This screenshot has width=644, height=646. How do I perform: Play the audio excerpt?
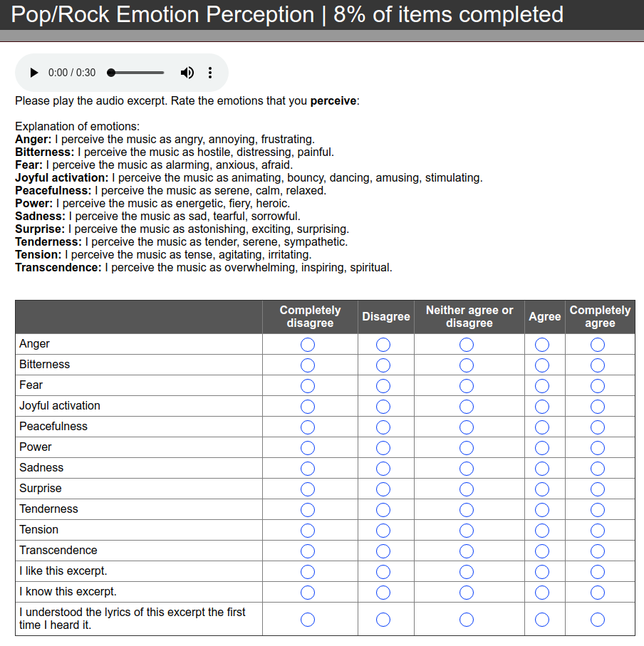pyautogui.click(x=33, y=73)
